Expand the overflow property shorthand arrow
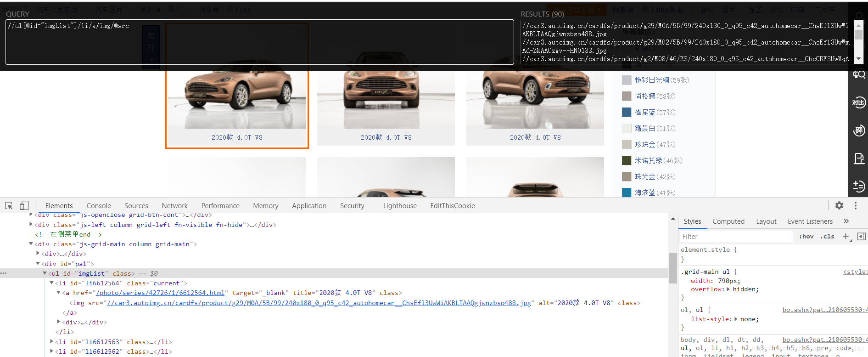 click(x=728, y=289)
